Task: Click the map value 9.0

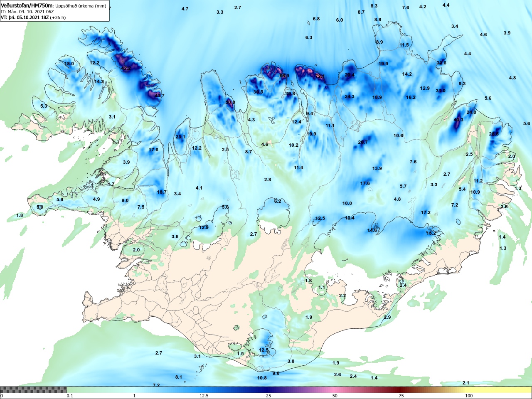Action: tap(125, 200)
